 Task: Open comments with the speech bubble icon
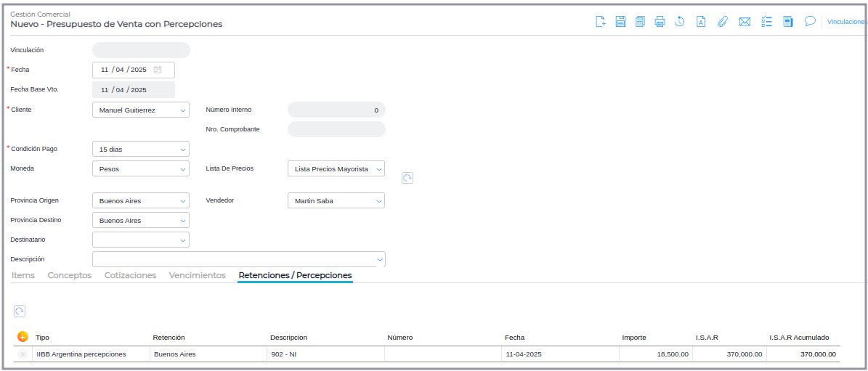point(810,21)
